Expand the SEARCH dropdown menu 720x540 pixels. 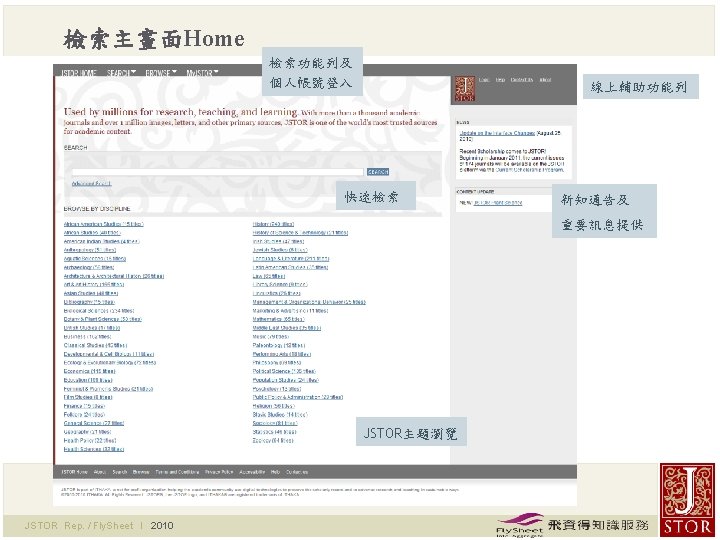(121, 73)
